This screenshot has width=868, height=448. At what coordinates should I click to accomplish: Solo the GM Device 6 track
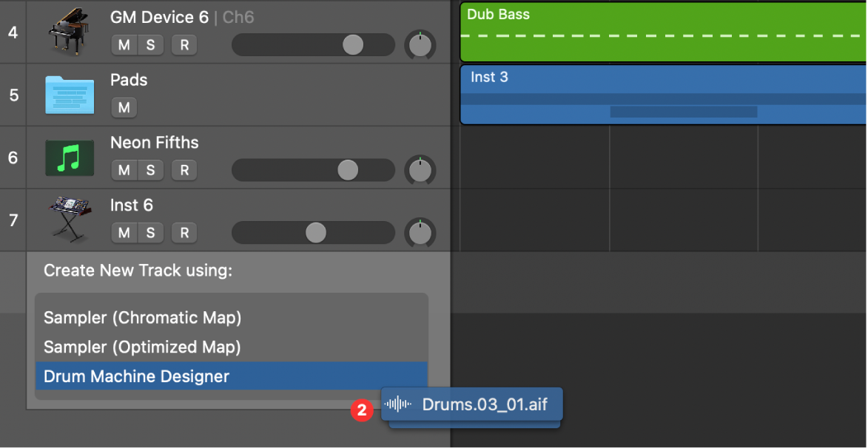(151, 45)
